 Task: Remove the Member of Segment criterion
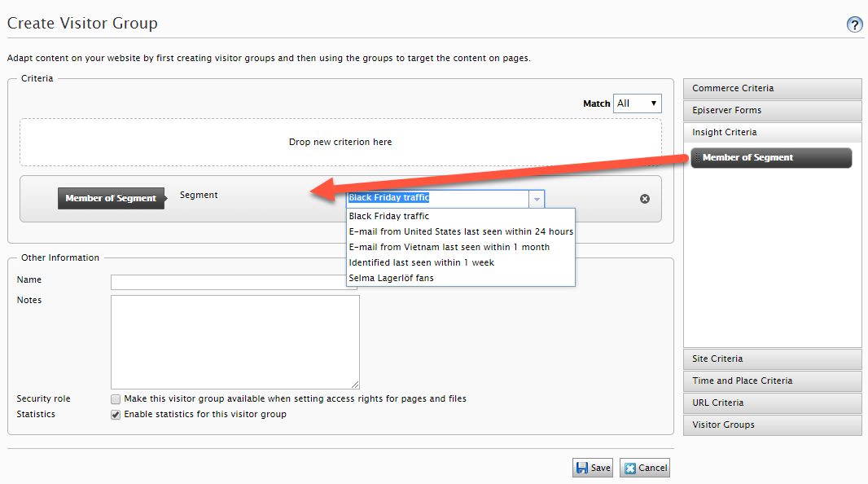(644, 198)
